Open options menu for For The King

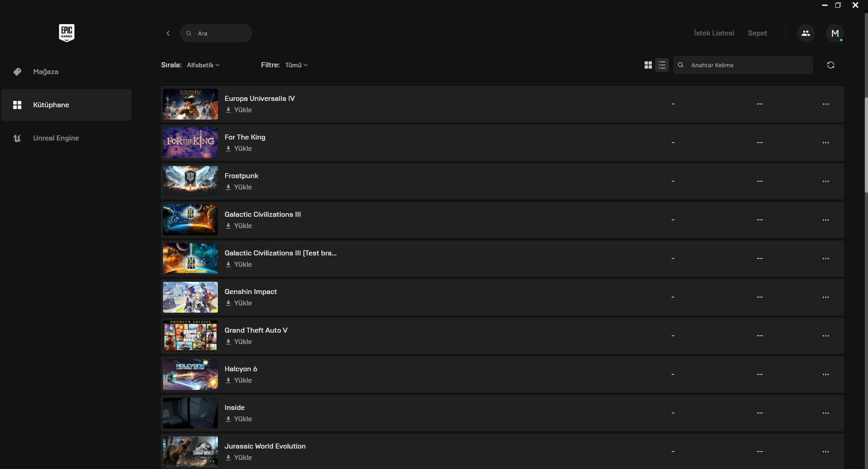[x=826, y=143]
